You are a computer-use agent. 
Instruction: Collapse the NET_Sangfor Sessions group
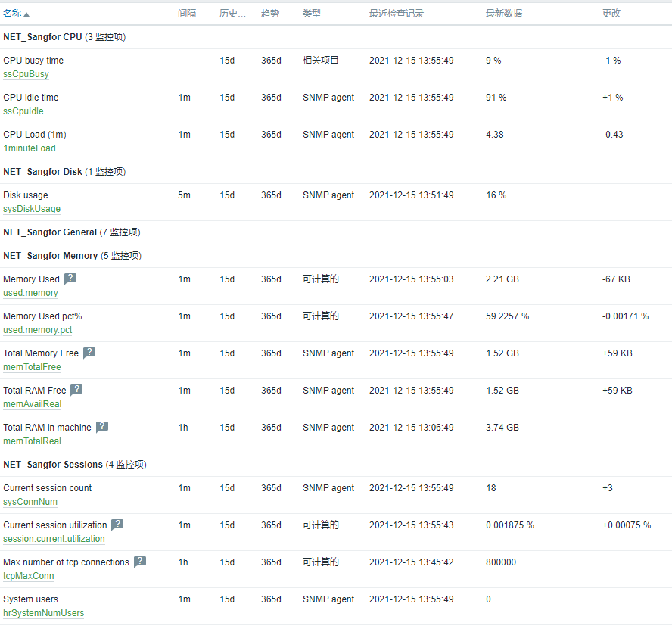(75, 465)
